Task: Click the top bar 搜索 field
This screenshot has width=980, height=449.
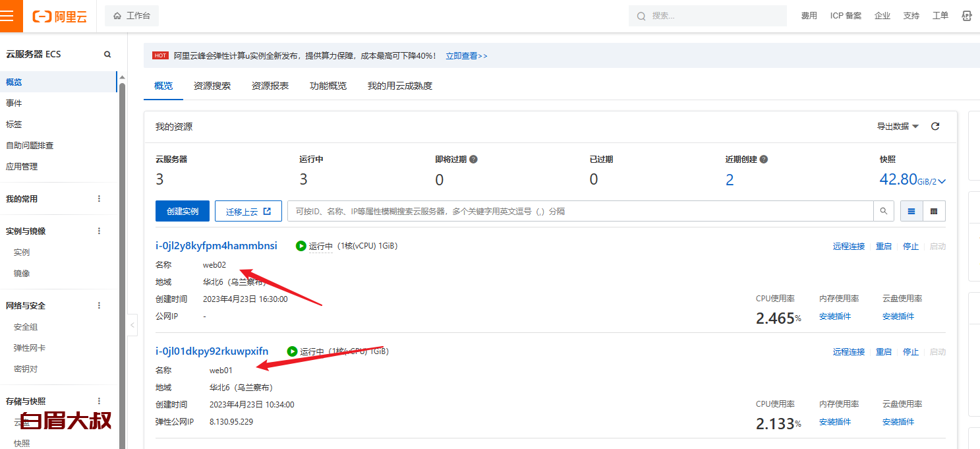Action: click(706, 16)
